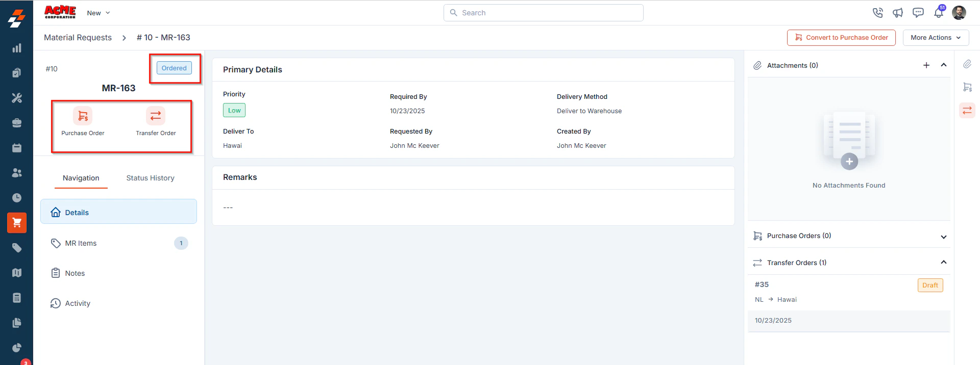Click the ACME Corporation logo
This screenshot has height=365, width=980.
pos(60,12)
